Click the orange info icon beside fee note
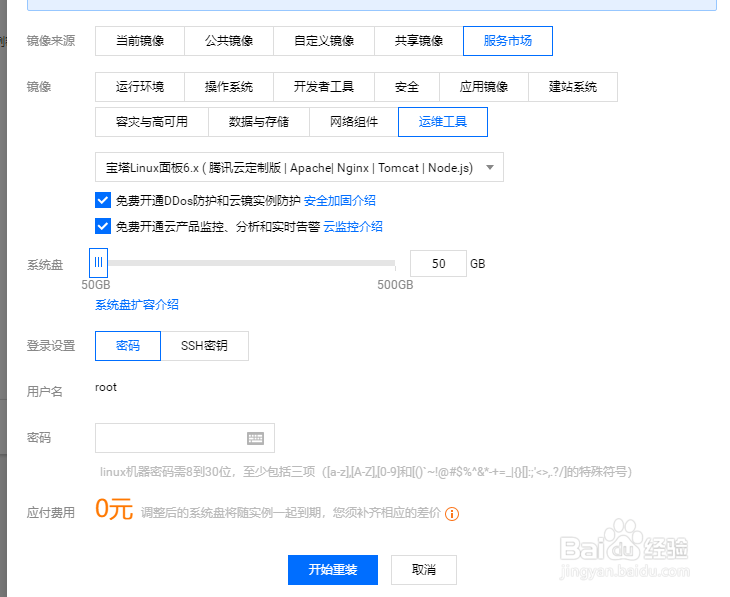The image size is (730, 597). [x=452, y=514]
